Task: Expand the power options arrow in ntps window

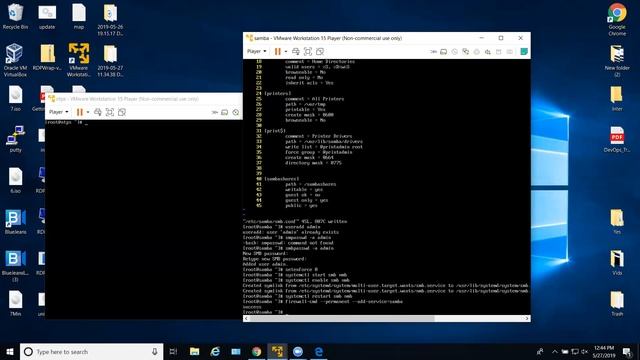Action: [x=88, y=112]
